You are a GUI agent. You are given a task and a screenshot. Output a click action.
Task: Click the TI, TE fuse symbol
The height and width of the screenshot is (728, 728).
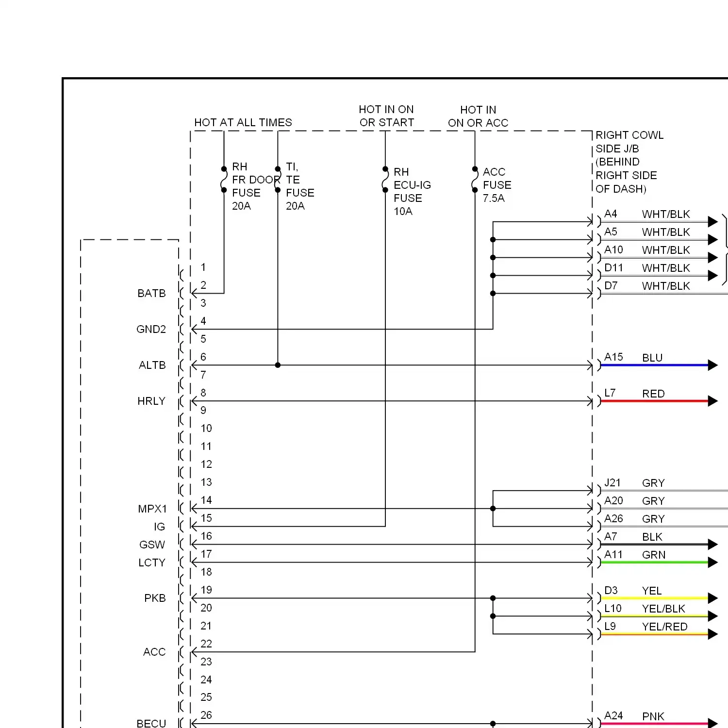278,180
